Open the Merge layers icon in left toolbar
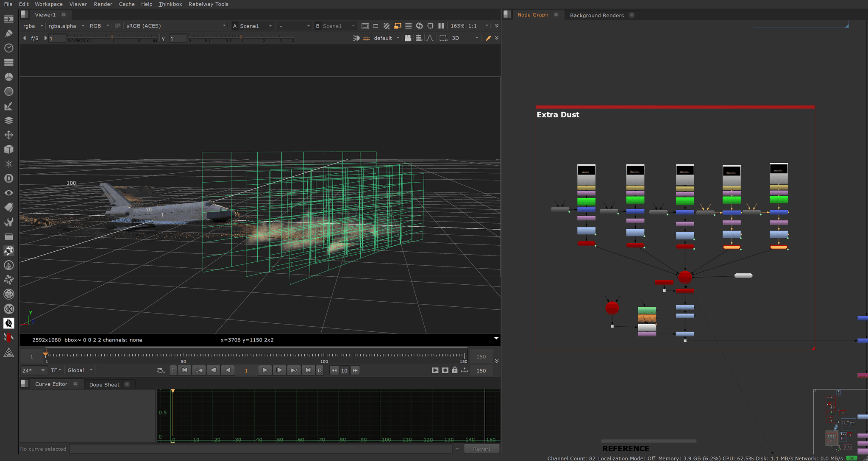Screen dimensions: 868x461 (8, 120)
